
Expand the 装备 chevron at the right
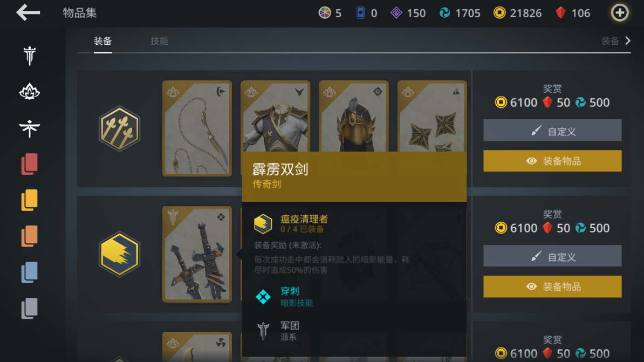coord(615,41)
